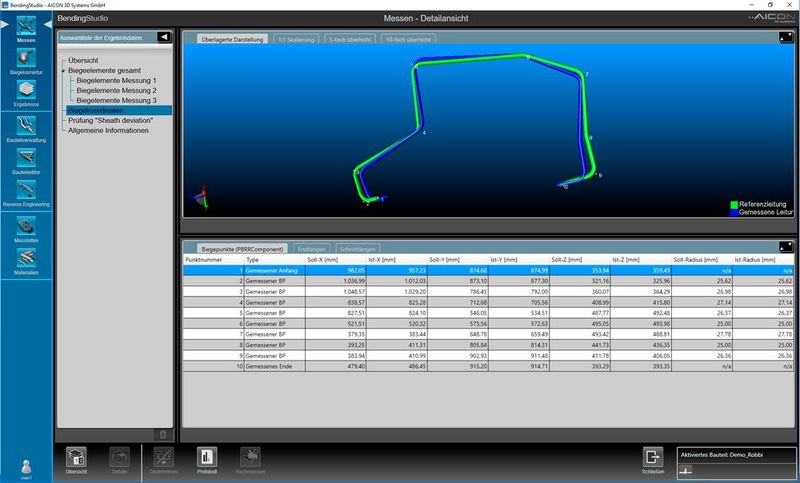Click the Ist-X [mm] column header
This screenshot has width=800, height=483.
(x=396, y=260)
